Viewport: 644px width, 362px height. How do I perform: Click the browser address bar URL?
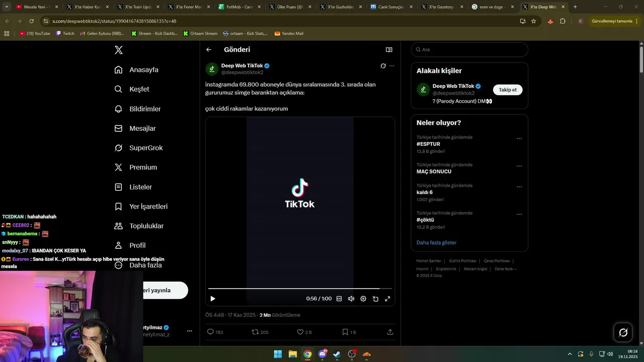[114, 21]
